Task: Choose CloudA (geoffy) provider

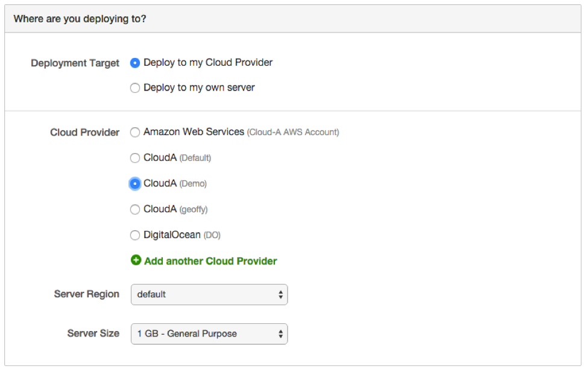Action: pos(135,209)
